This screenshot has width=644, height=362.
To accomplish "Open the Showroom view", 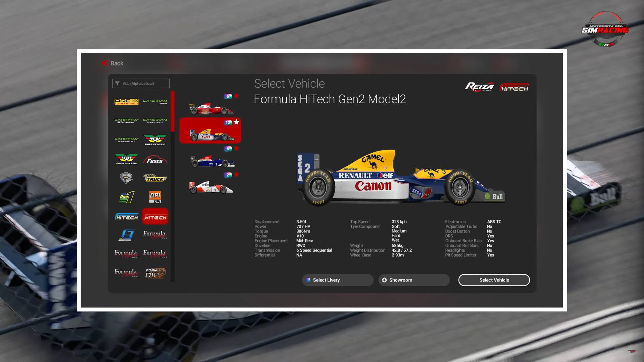I will tap(413, 280).
